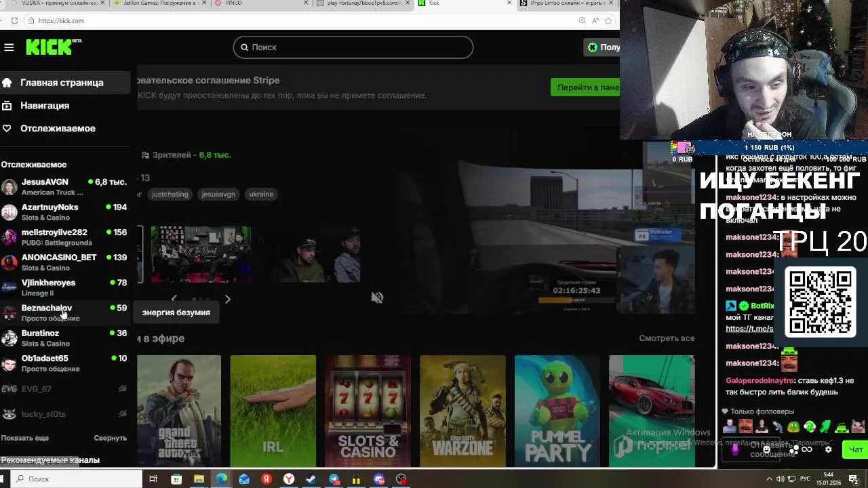This screenshot has width=868, height=488.
Task: Open the Pummel Party category card
Action: [x=557, y=411]
